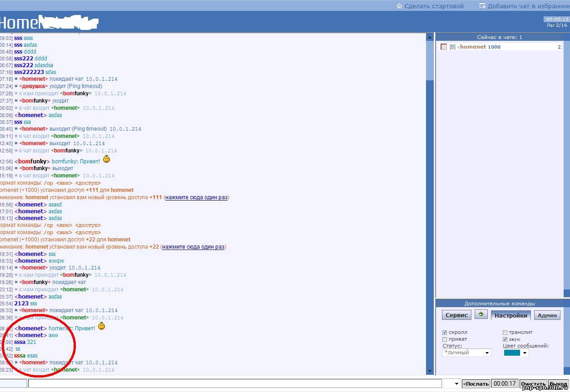Send message with the Послать button
The image size is (570, 392).
(x=476, y=384)
